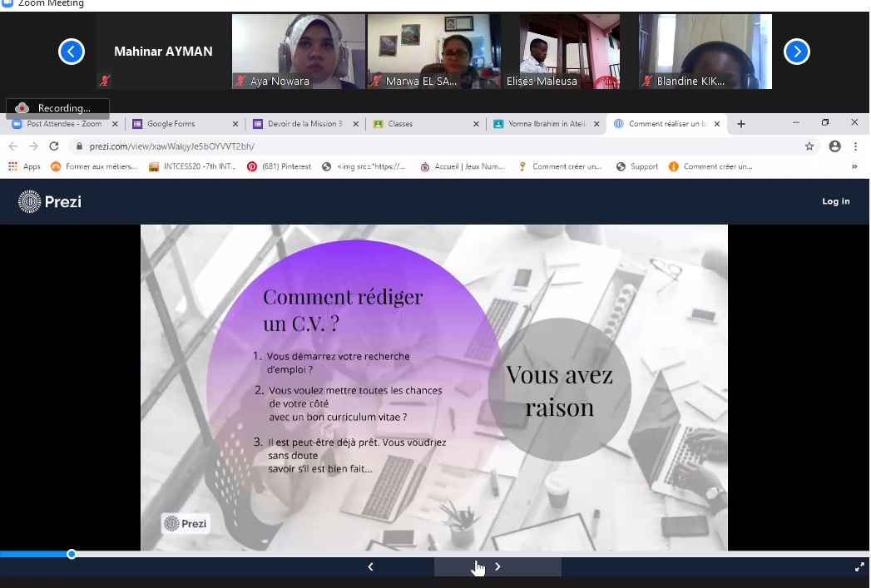Go to next Prezi slide arrow
Viewport: 871px width, 588px height.
click(x=497, y=567)
